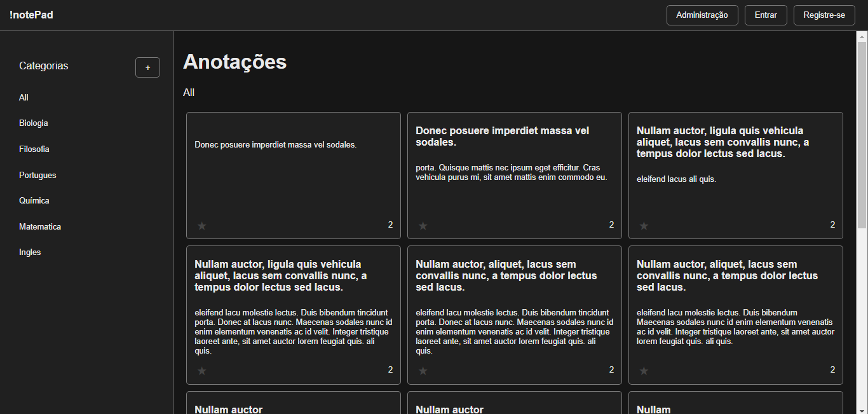This screenshot has width=868, height=414.
Task: Click the Registre-se sign-up button
Action: 824,15
